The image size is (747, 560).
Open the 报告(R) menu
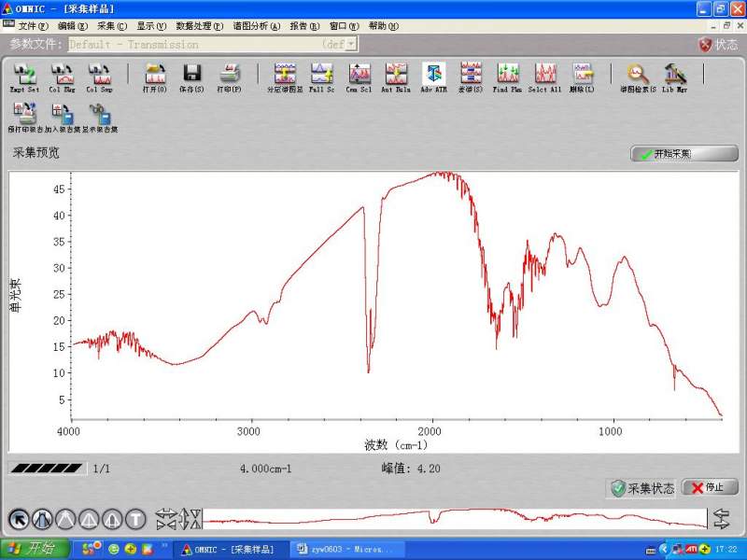coord(304,26)
